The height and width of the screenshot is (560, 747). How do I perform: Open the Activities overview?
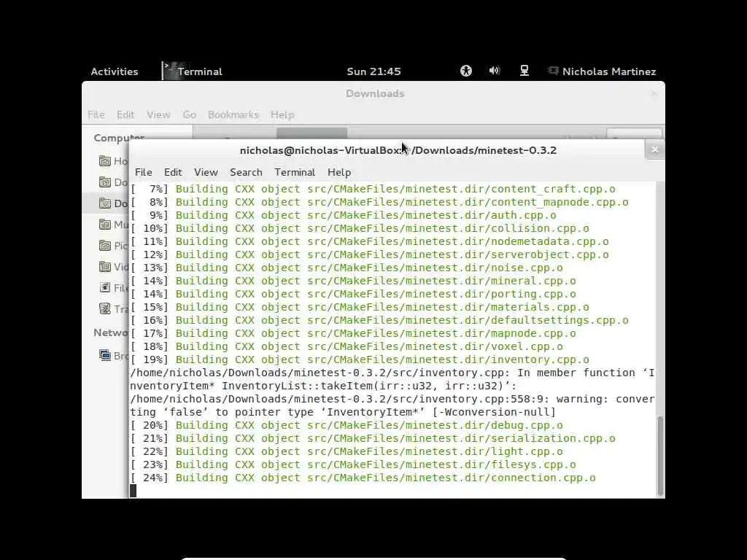pos(115,71)
